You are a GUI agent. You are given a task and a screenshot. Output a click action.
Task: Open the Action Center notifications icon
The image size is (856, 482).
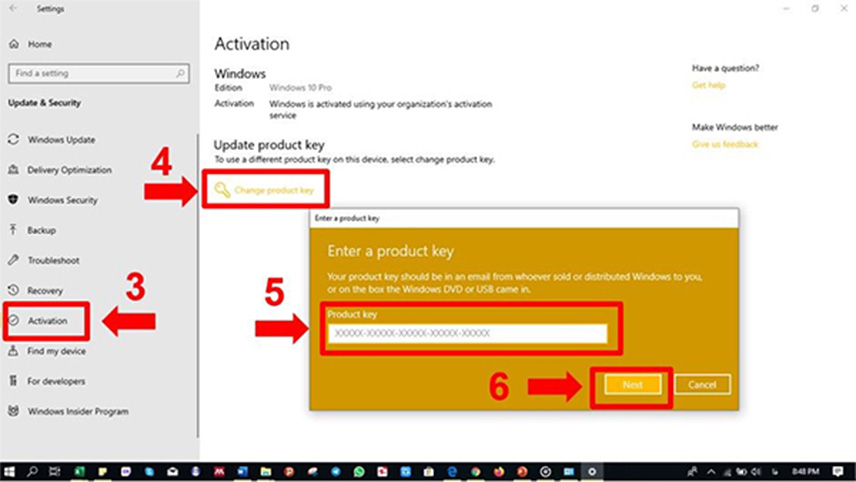point(838,472)
